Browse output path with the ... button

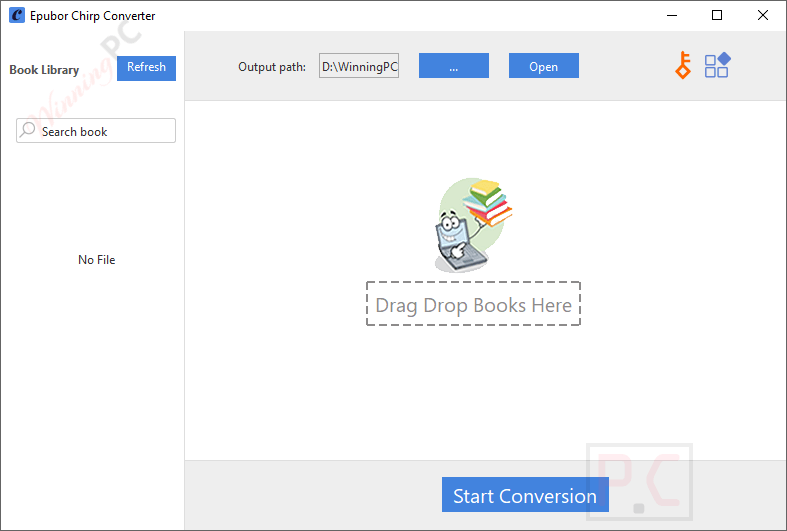coord(454,66)
